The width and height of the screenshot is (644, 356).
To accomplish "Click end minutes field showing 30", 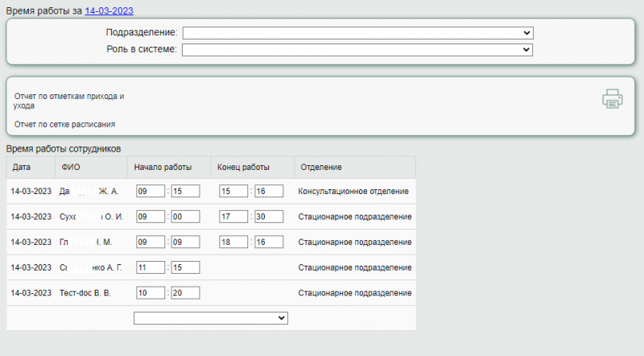I will coord(269,217).
